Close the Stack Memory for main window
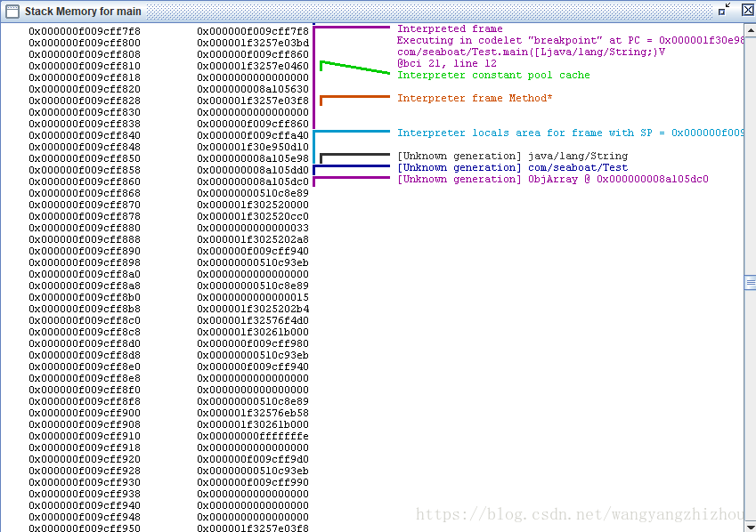Image resolution: width=756 pixels, height=532 pixels. tap(748, 10)
